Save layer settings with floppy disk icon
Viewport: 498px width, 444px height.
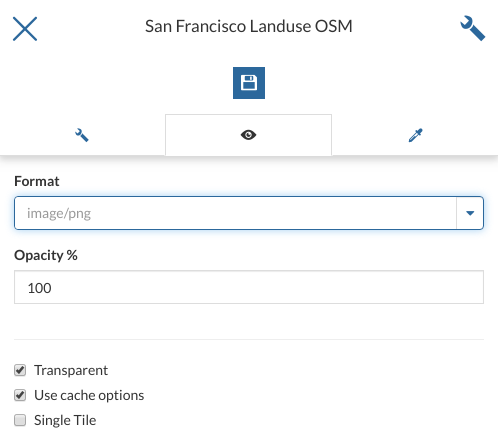[249, 83]
